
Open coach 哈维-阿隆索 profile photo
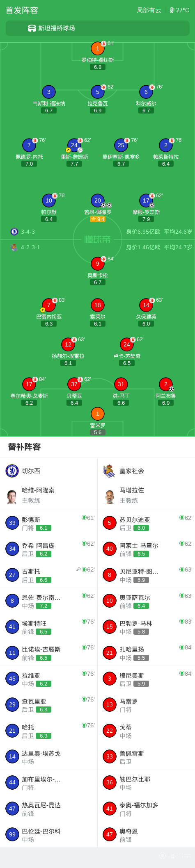tap(12, 496)
